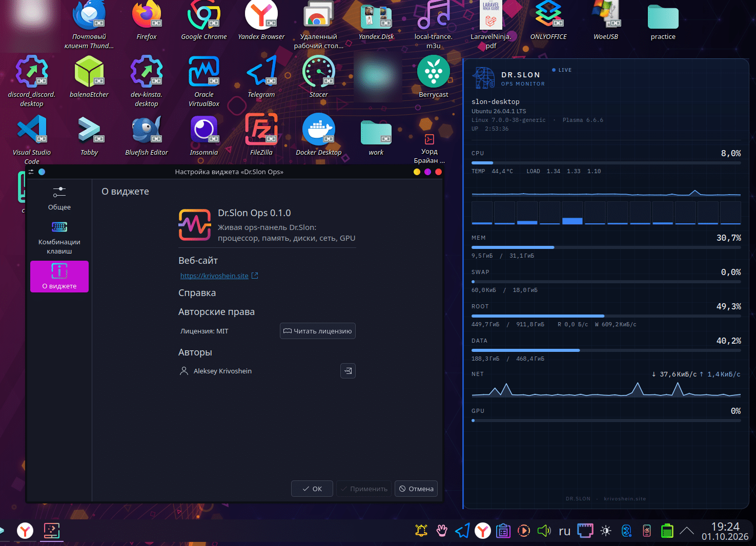
Task: Expand hidden system tray icons arrow
Action: point(686,531)
